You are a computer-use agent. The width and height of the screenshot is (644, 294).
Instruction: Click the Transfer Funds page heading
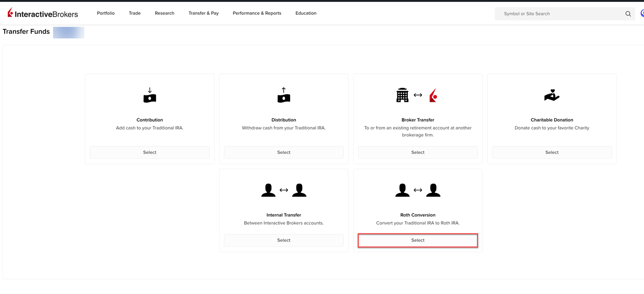click(26, 32)
